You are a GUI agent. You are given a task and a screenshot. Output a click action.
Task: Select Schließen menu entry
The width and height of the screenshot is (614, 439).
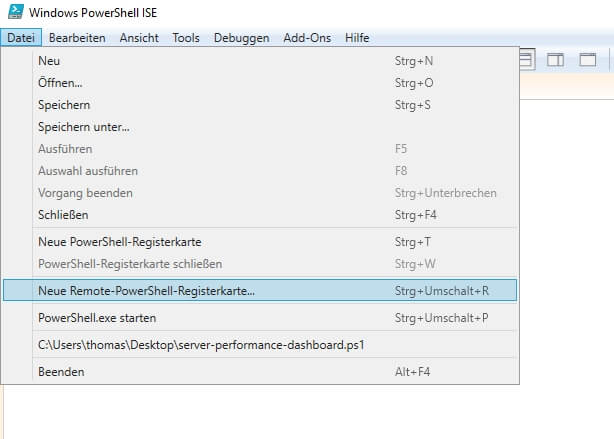click(x=260, y=215)
